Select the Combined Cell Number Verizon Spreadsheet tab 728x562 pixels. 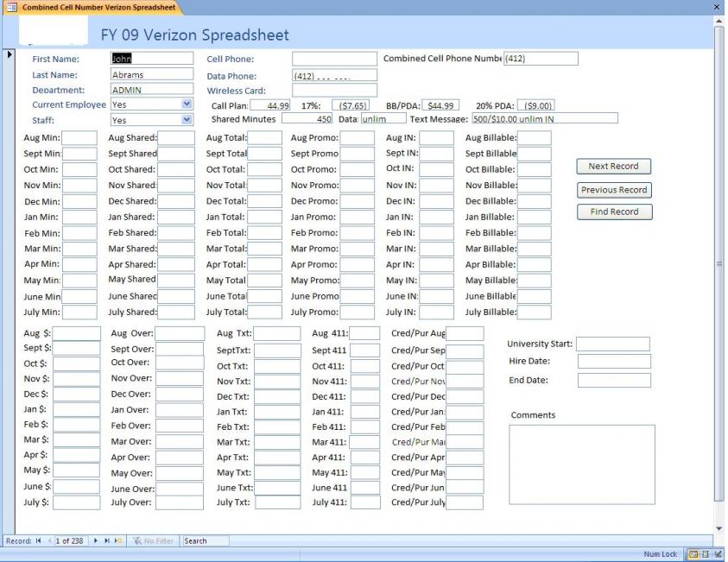click(93, 8)
